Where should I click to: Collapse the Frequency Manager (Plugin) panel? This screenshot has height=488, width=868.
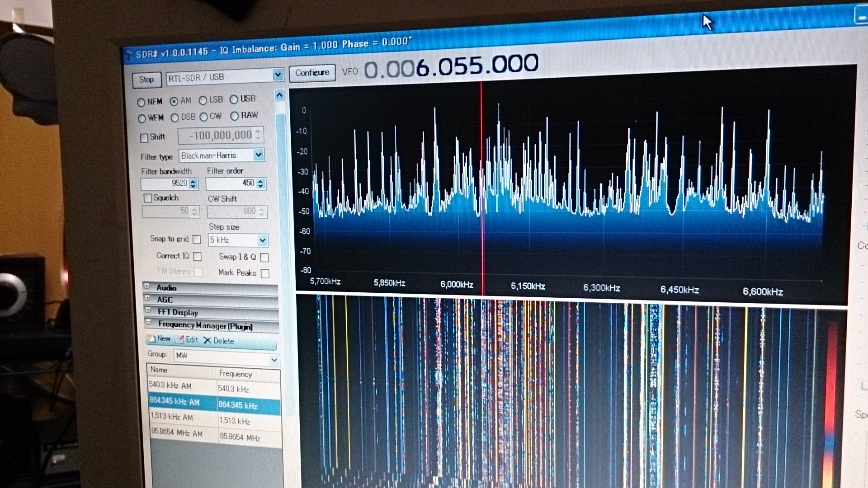tap(148, 322)
